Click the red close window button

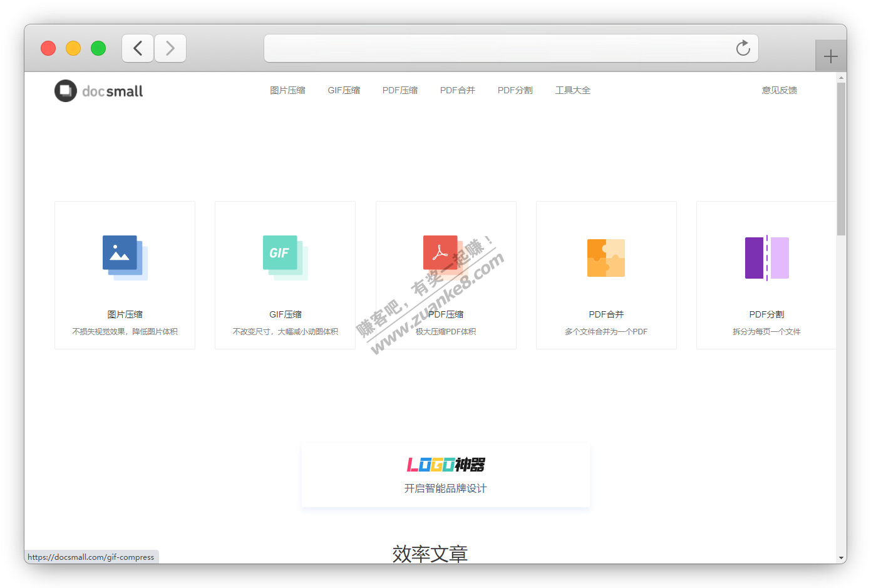[x=48, y=48]
